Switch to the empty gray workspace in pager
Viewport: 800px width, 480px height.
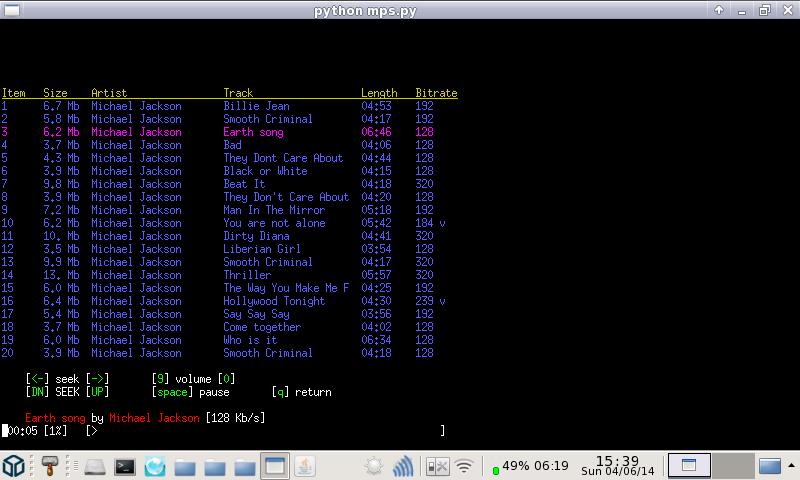point(733,466)
